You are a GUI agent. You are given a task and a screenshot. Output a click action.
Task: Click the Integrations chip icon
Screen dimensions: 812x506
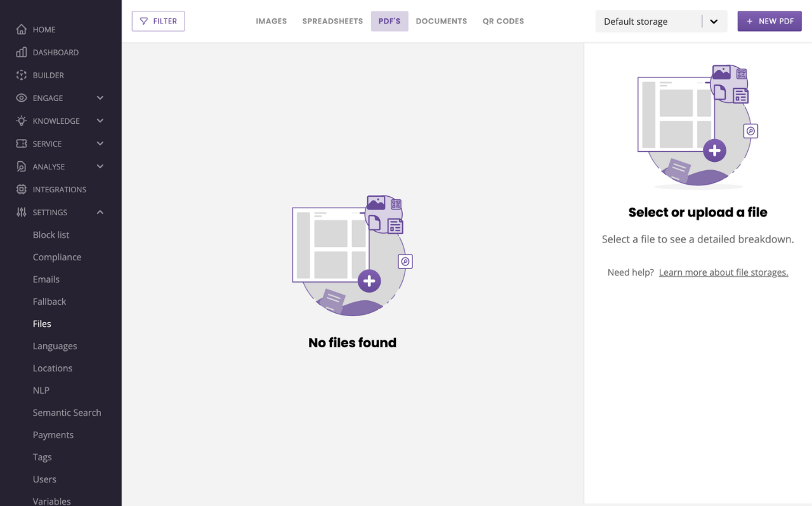click(x=22, y=189)
